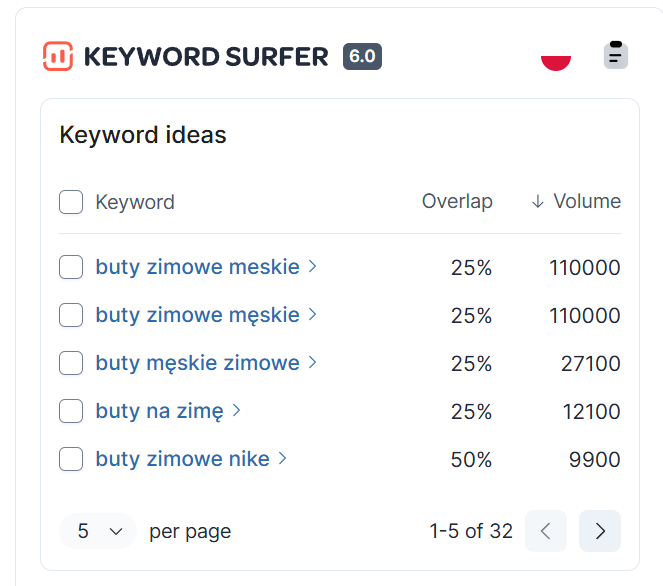Go to previous page of keyword ideas
The height and width of the screenshot is (586, 663).
(546, 531)
